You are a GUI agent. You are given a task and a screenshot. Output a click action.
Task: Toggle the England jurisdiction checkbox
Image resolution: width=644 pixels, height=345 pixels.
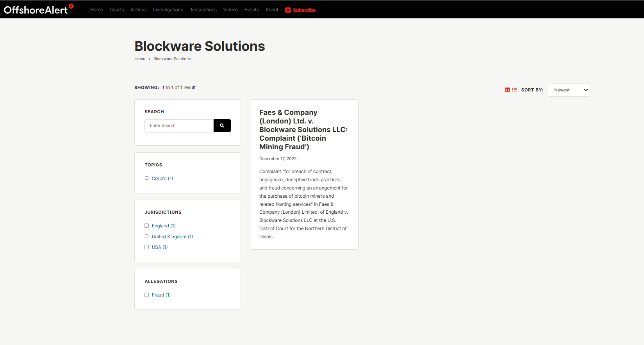(147, 226)
